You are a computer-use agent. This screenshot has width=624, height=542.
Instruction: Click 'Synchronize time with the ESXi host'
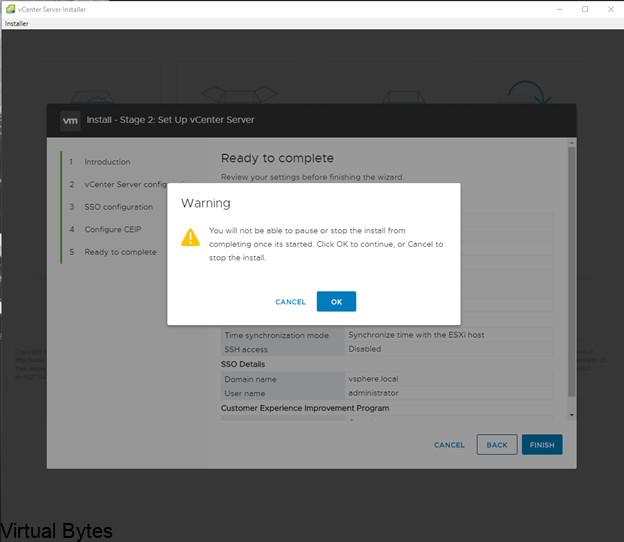coord(416,335)
